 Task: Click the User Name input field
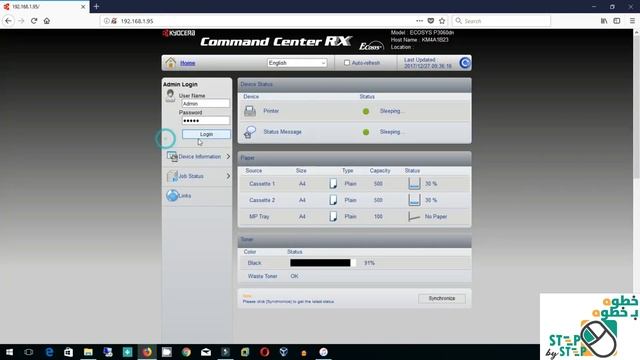205,104
